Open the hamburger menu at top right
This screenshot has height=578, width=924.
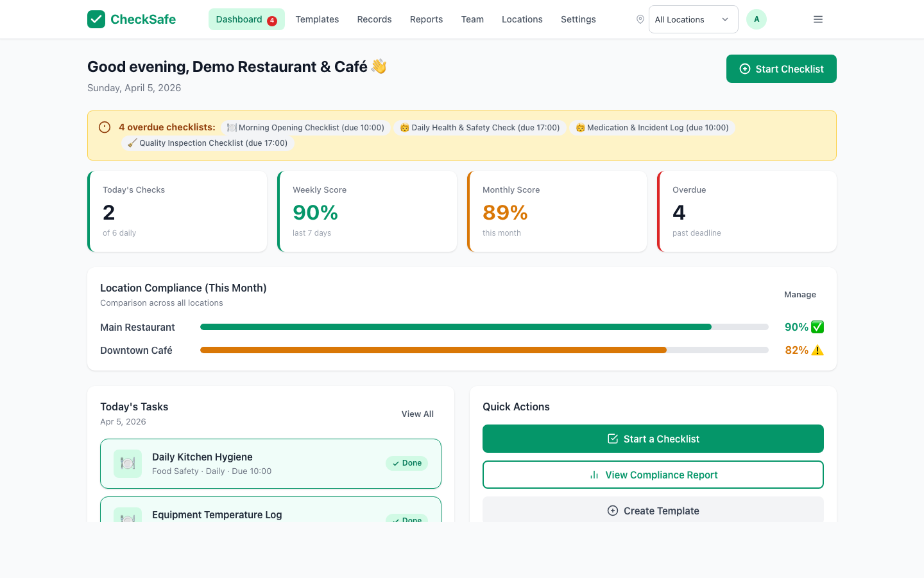tap(817, 19)
